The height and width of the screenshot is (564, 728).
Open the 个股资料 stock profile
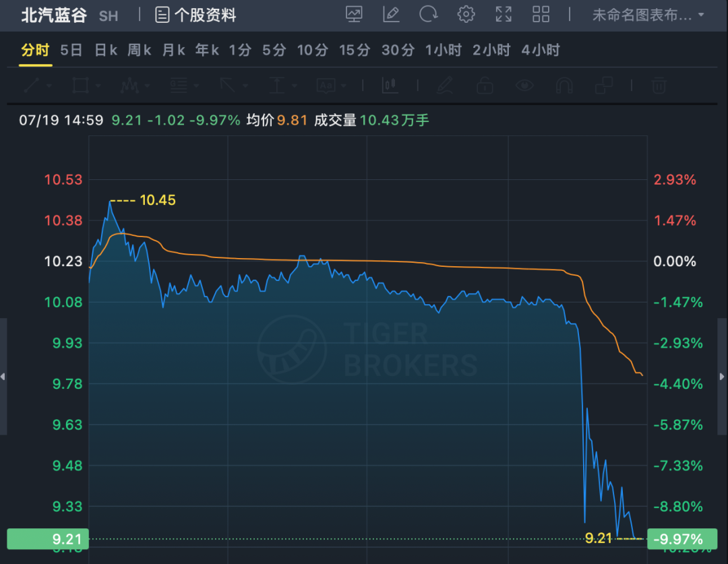point(195,15)
